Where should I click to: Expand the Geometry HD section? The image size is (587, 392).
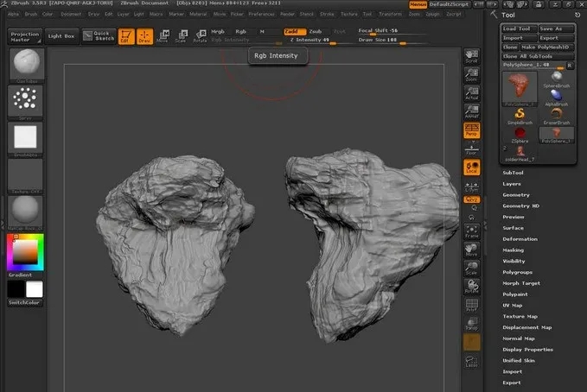(520, 206)
